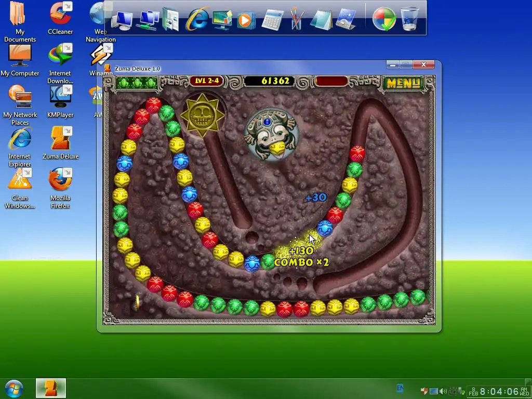This screenshot has height=399, width=532.
Task: Open the volume speaker tray icon
Action: [443, 391]
